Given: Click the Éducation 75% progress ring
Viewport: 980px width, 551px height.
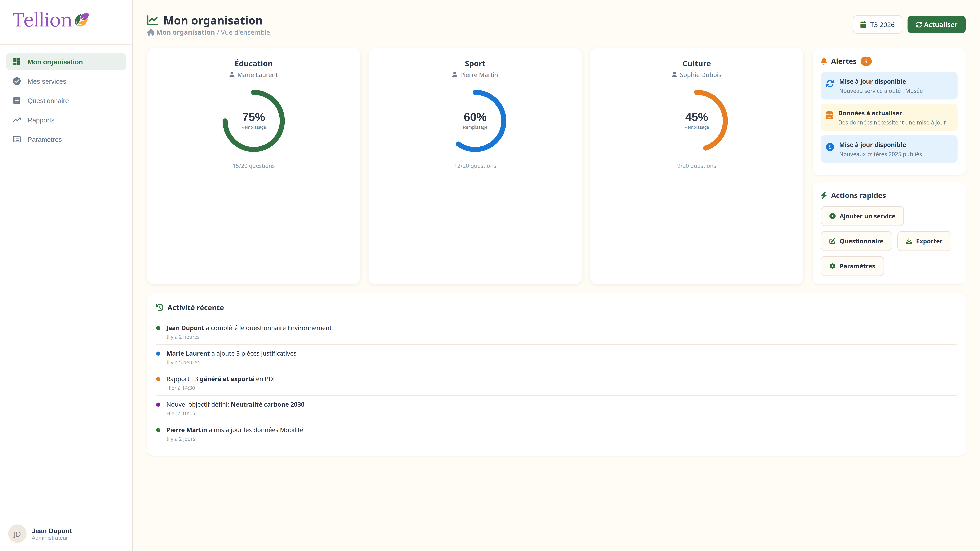Looking at the screenshot, I should tap(253, 121).
